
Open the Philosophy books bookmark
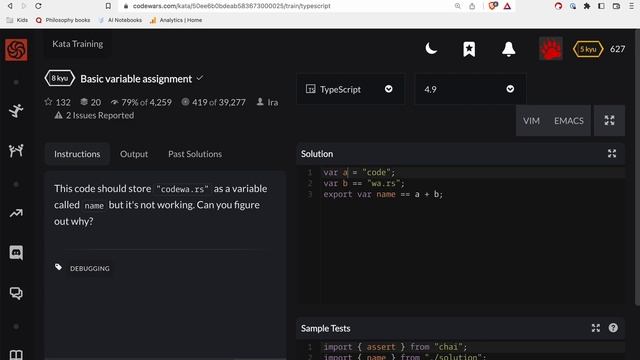pyautogui.click(x=63, y=20)
